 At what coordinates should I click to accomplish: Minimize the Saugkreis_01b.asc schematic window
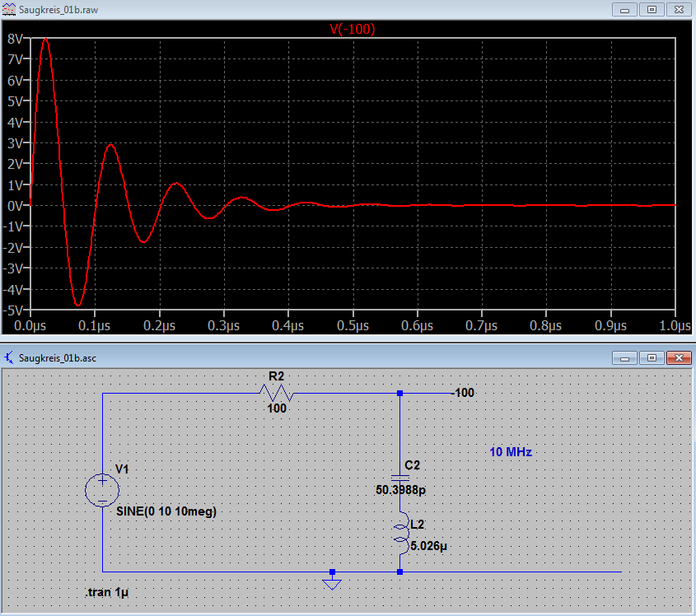[625, 358]
